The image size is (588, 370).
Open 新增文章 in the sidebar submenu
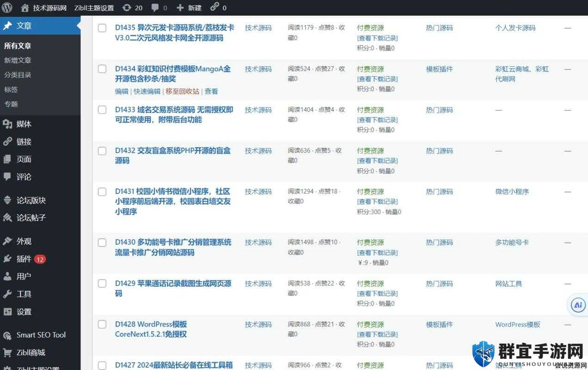(x=18, y=60)
